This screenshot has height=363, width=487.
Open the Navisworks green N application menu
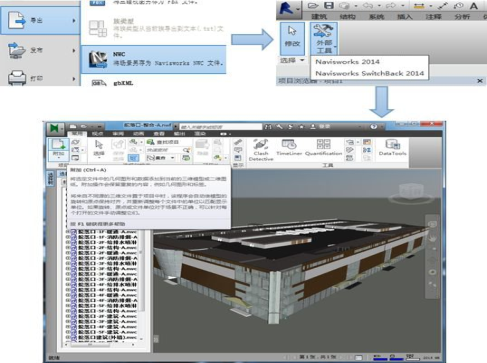[55, 128]
